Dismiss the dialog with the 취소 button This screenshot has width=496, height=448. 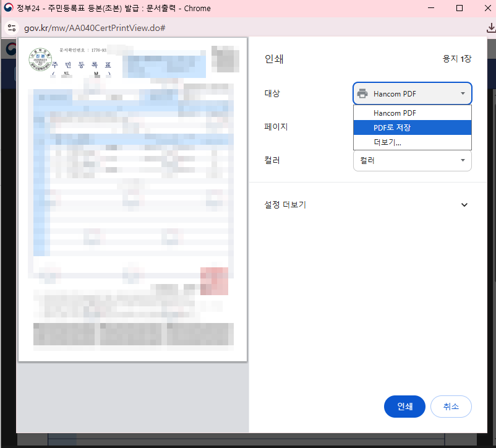pos(451,407)
